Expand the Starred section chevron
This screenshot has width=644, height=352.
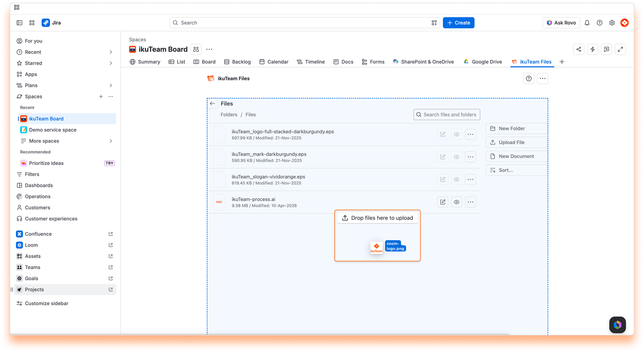pos(111,63)
